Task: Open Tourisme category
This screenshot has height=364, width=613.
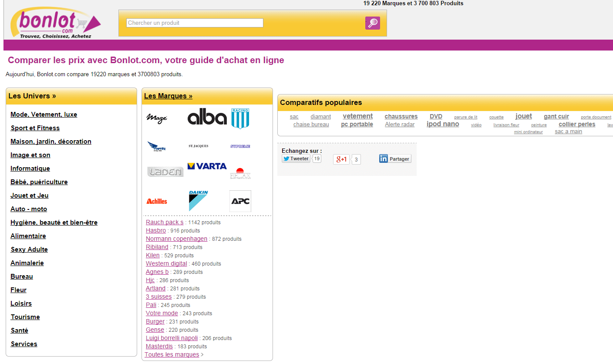Action: point(25,317)
